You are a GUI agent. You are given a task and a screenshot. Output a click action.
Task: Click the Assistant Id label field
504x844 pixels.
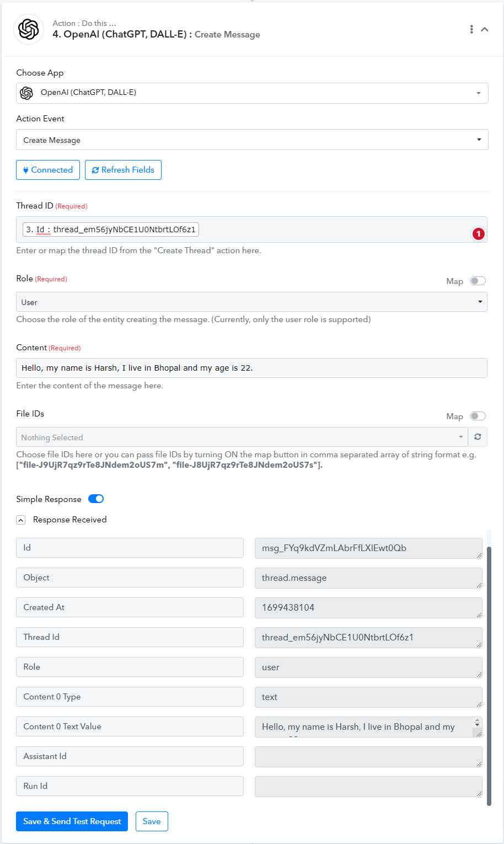pos(130,756)
